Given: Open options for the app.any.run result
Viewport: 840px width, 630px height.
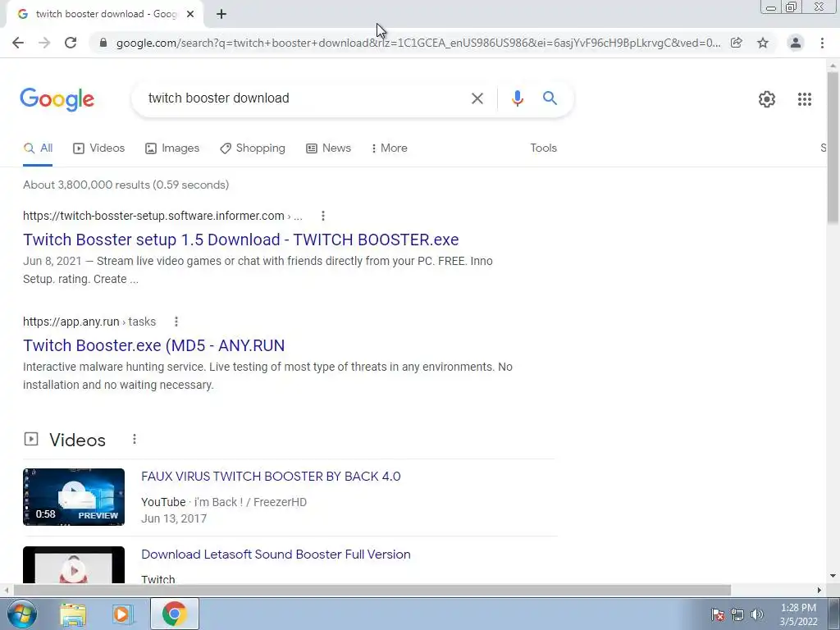Looking at the screenshot, I should [x=176, y=322].
